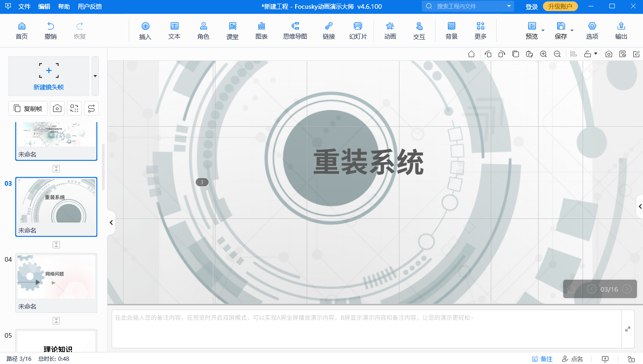Click the 恢复 redo icon

[80, 30]
